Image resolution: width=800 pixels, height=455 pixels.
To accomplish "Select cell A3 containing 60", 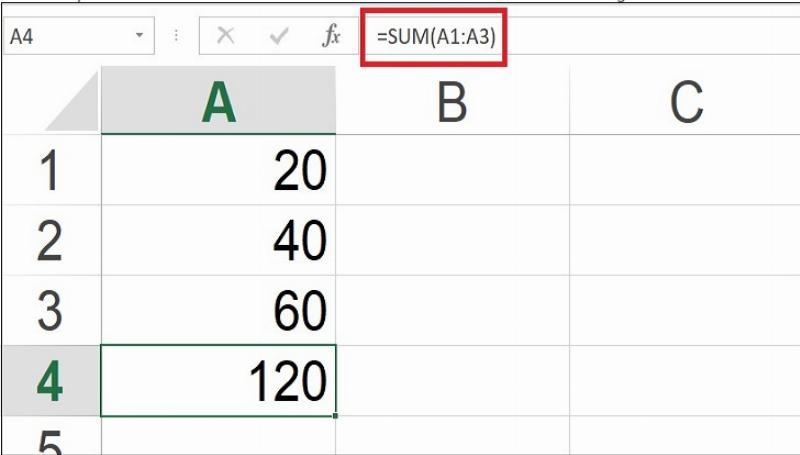I will [x=218, y=310].
